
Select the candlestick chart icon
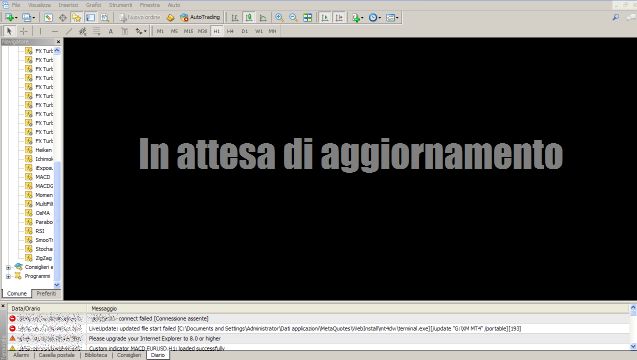pyautogui.click(x=249, y=17)
